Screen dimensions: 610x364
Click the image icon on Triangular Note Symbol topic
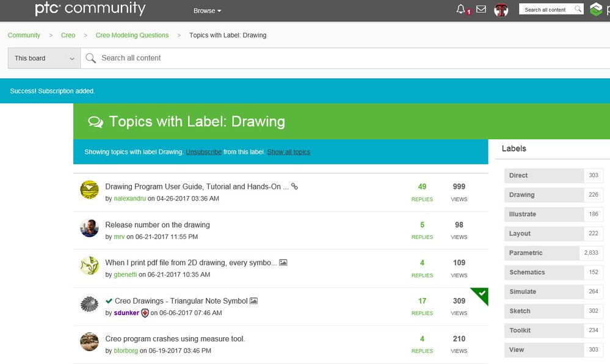[x=253, y=301]
